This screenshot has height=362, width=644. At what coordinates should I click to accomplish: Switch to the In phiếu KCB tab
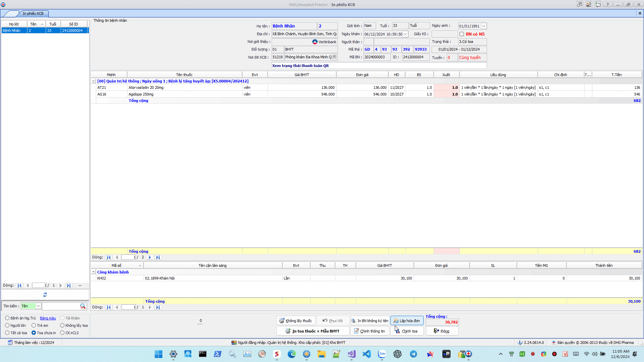[33, 13]
